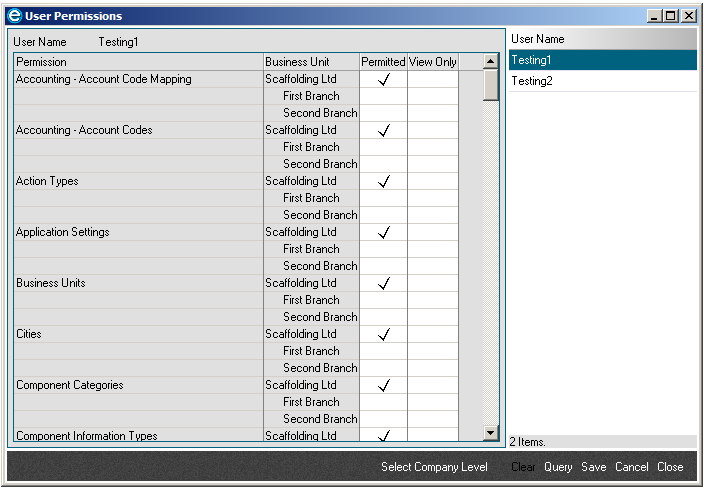Image resolution: width=704 pixels, height=489 pixels.
Task: Toggle Permitted check for Action Types Scaffolding Ltd
Action: (383, 182)
